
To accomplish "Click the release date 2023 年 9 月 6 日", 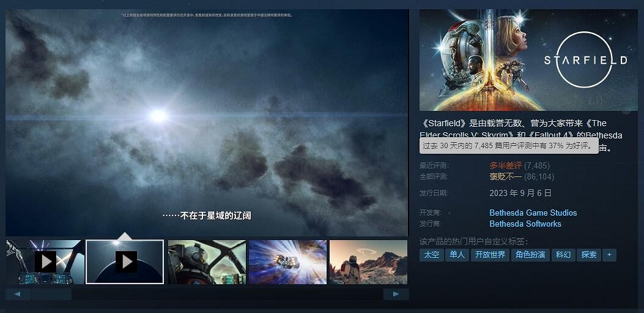I will (520, 193).
